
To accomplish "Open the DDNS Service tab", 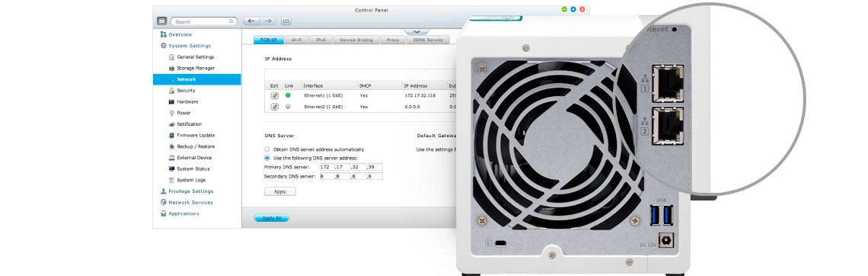I will pos(428,40).
